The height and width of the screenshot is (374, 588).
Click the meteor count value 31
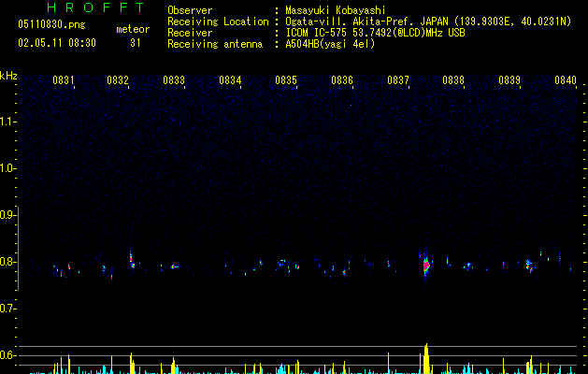(x=136, y=43)
